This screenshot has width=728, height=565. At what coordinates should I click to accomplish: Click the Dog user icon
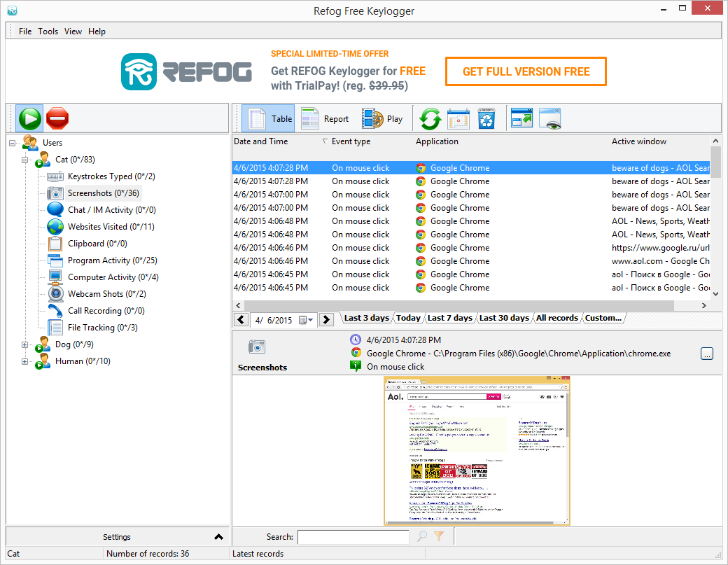pyautogui.click(x=43, y=344)
